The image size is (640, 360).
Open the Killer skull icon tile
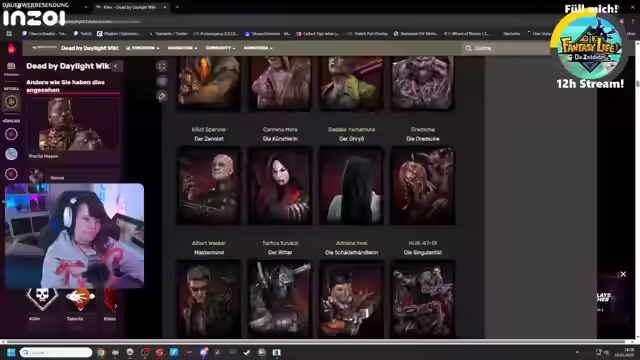pyautogui.click(x=42, y=299)
